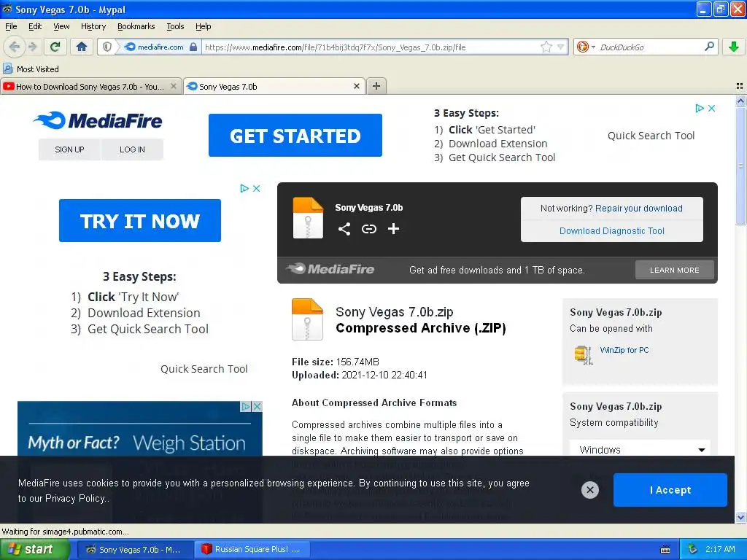Viewport: 747px width, 560px height.
Task: Click the MediaFire logo
Action: coord(98,120)
